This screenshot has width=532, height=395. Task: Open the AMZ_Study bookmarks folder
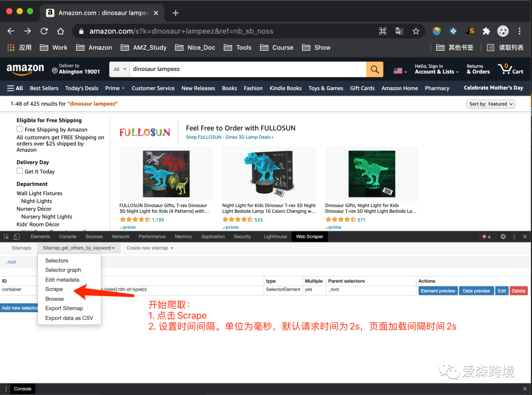pos(144,47)
